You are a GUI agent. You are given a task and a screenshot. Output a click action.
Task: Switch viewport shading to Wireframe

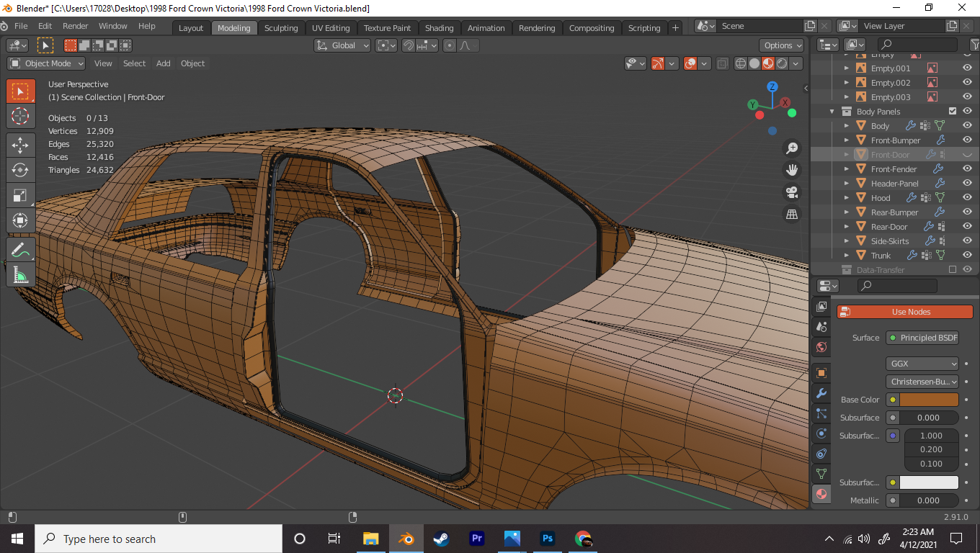point(741,63)
